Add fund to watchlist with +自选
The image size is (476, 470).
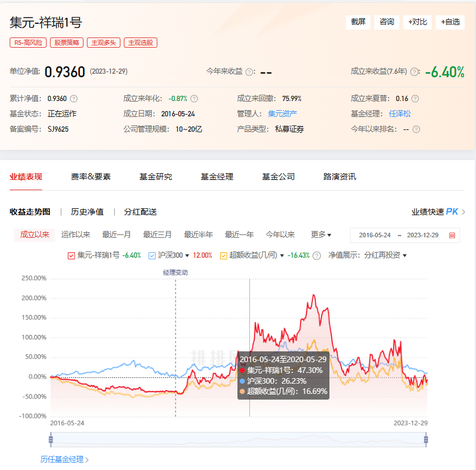pos(450,22)
